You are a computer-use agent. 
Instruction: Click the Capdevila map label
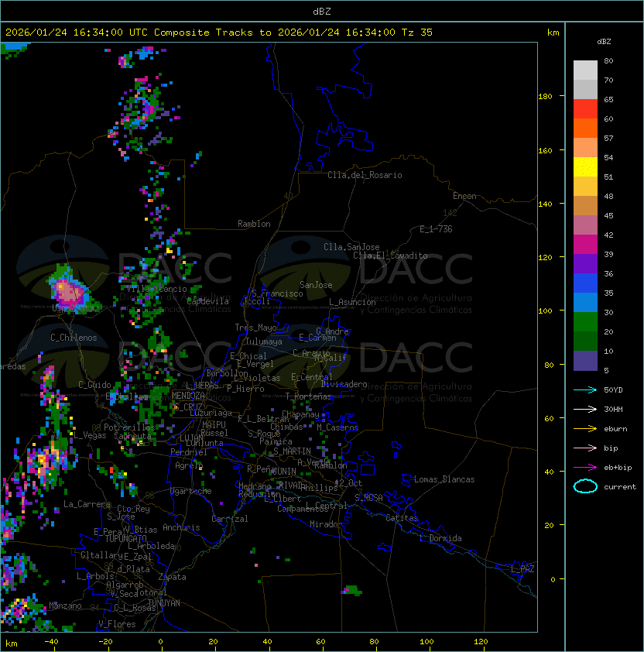point(207,301)
